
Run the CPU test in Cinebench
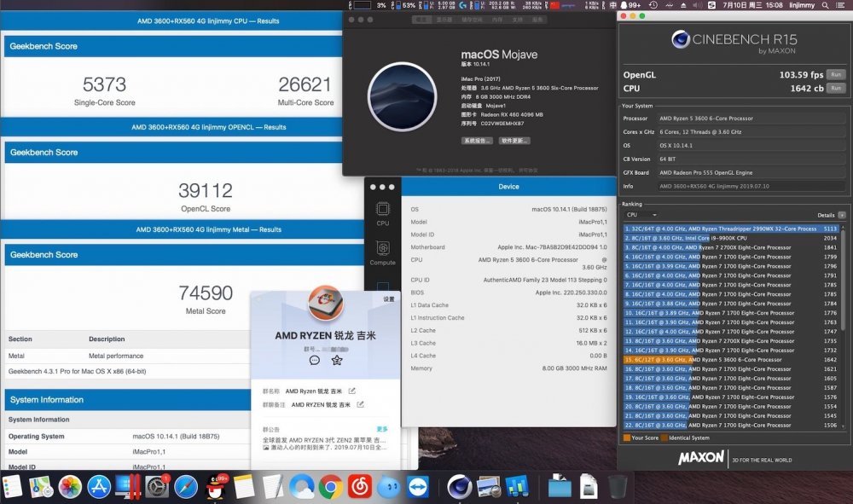point(836,88)
